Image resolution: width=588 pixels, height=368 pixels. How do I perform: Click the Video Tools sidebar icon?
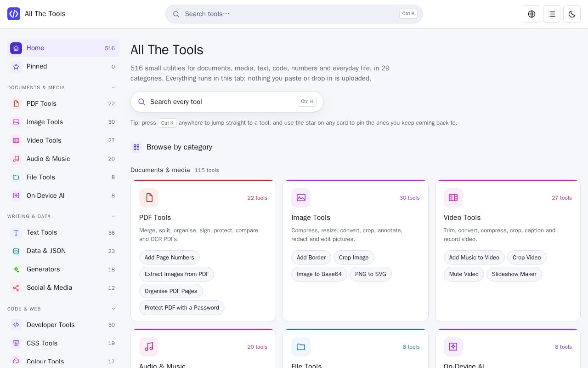point(16,140)
